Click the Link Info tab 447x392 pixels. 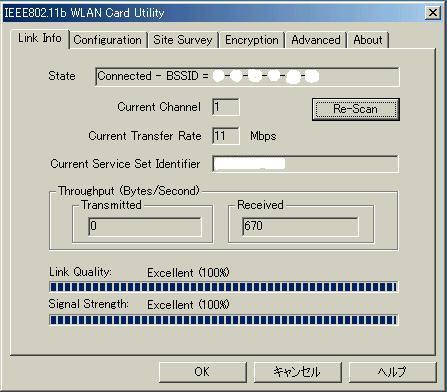point(40,39)
